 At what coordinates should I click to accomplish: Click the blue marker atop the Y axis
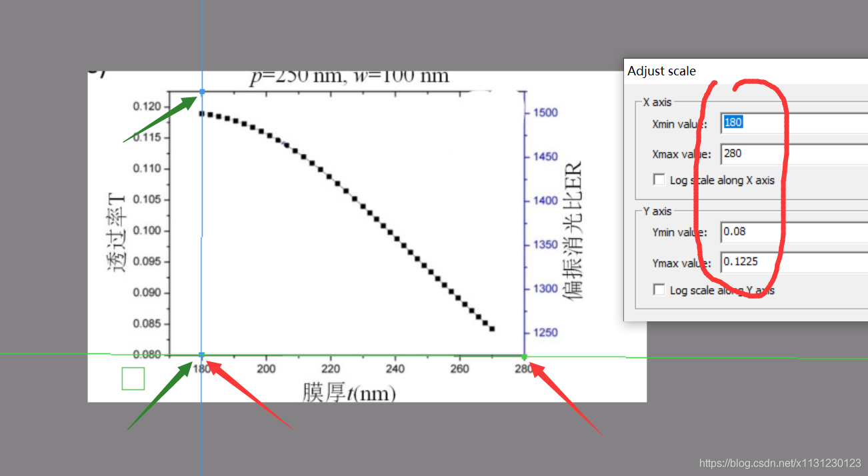pos(201,91)
